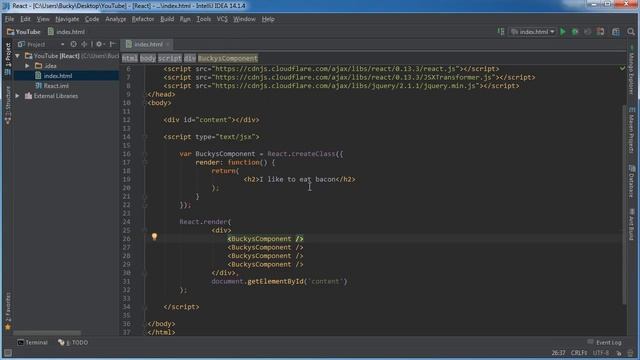Click Scroll from Source target icon

pos(73,44)
